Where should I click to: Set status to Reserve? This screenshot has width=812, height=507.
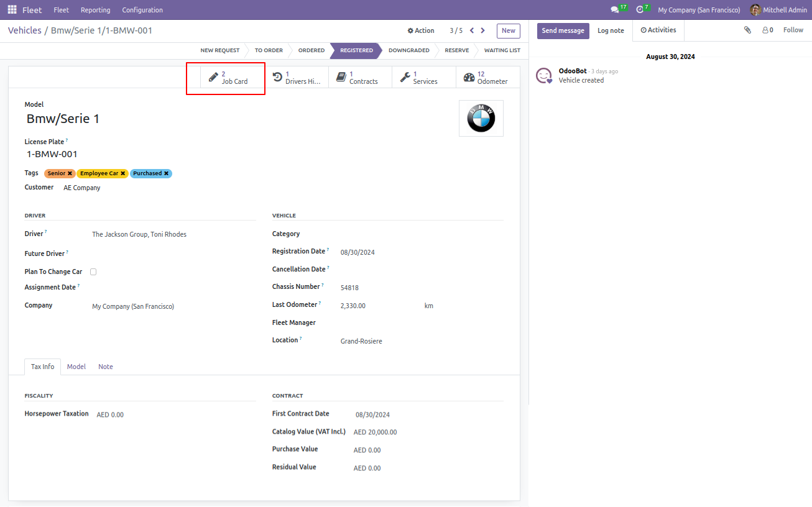(457, 50)
